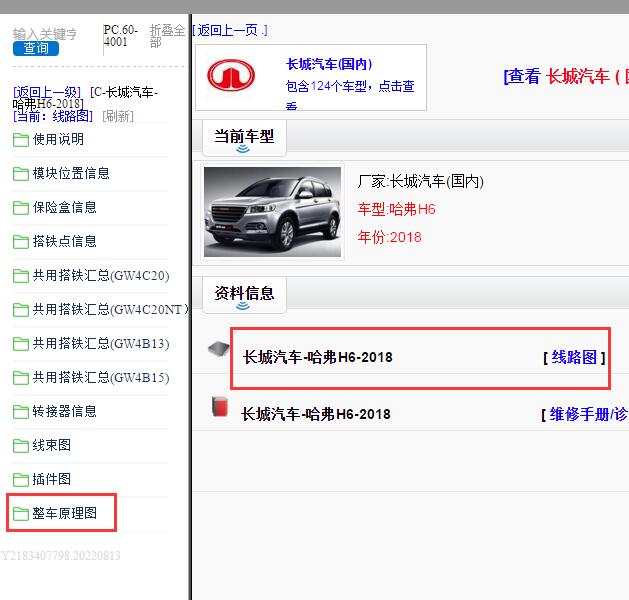Click the 资料信息 section tab
629x600 pixels.
(244, 294)
